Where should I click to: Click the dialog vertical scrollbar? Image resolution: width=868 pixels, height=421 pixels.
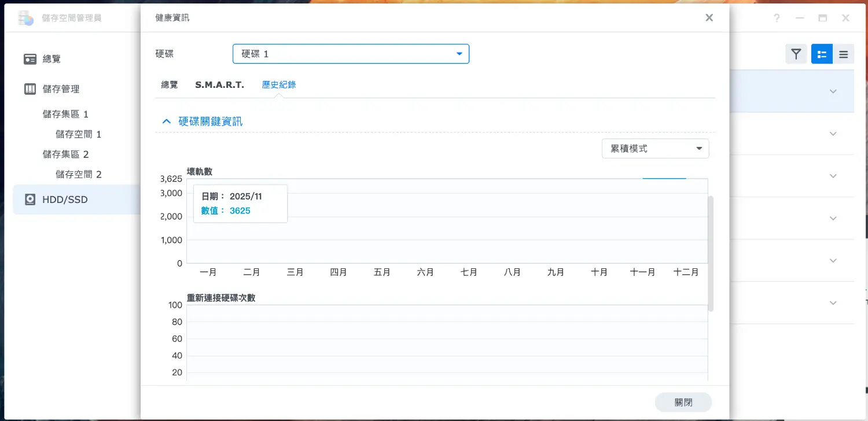(711, 253)
